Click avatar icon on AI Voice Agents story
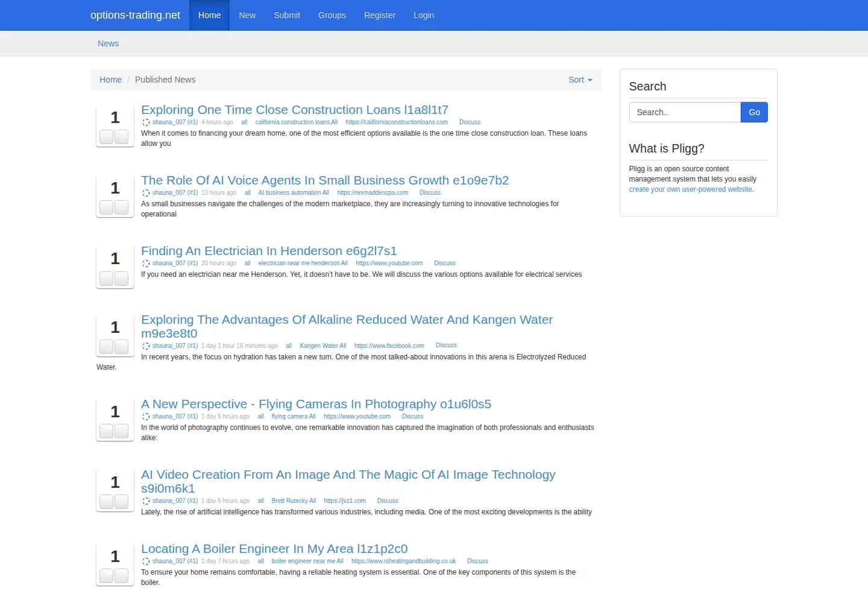868x603 pixels. 146,193
